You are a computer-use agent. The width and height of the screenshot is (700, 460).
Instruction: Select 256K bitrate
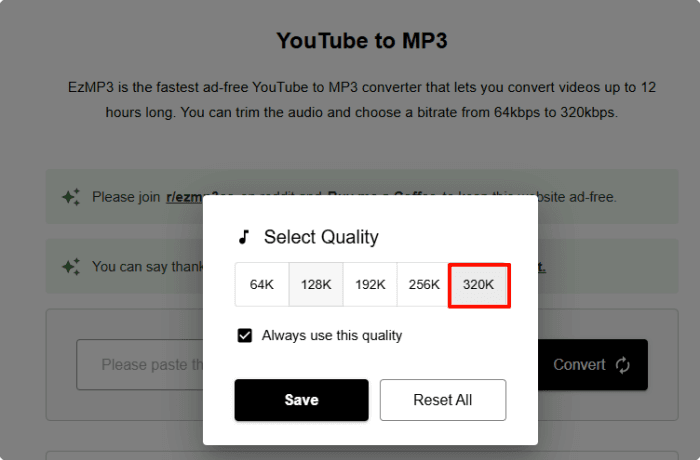[x=424, y=285]
